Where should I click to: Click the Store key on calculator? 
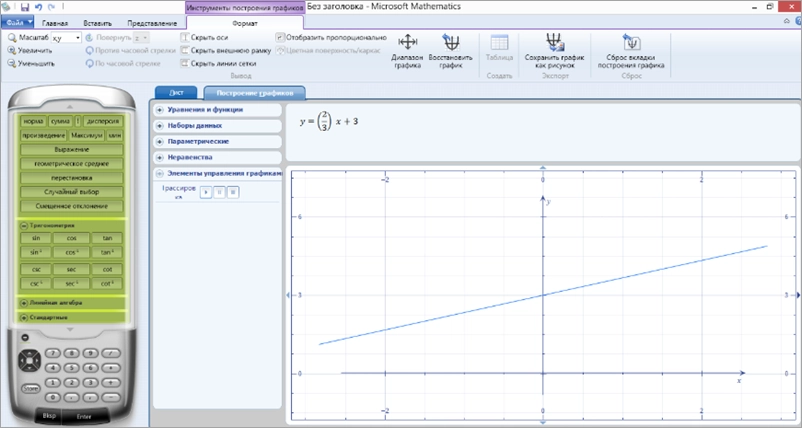coord(30,389)
